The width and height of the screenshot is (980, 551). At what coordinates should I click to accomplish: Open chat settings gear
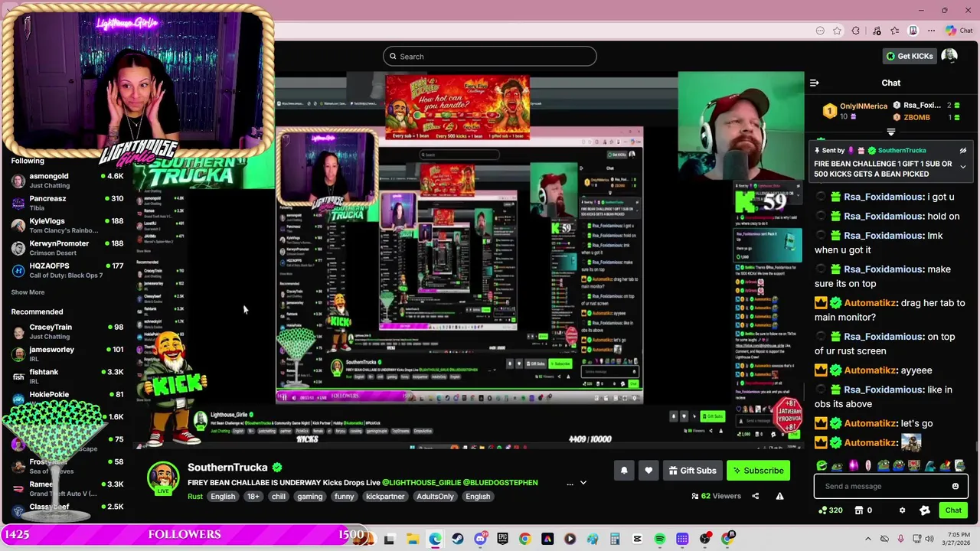click(x=902, y=510)
